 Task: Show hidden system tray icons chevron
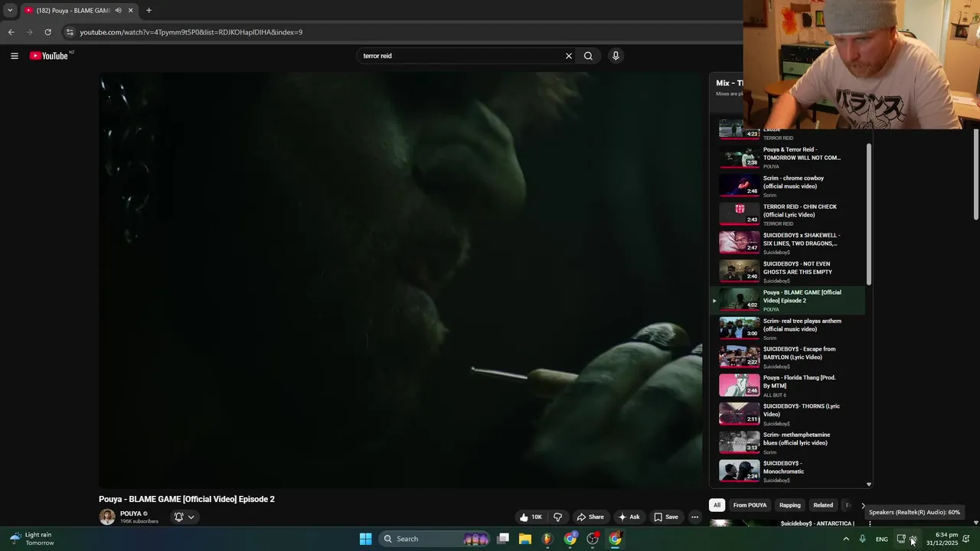tap(846, 539)
